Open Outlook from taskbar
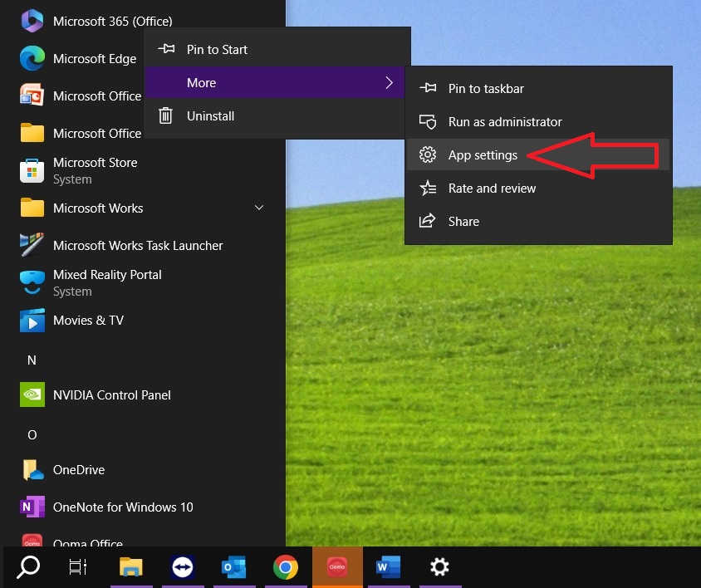 click(234, 567)
